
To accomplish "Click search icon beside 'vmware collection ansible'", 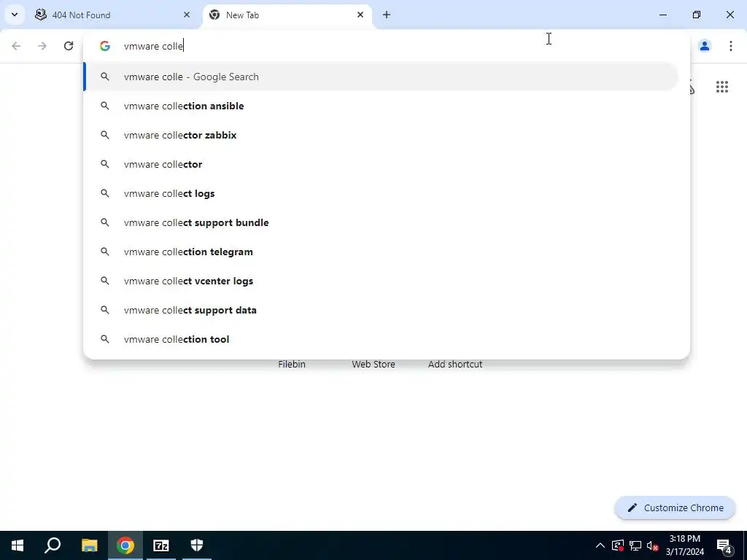I will click(x=105, y=106).
